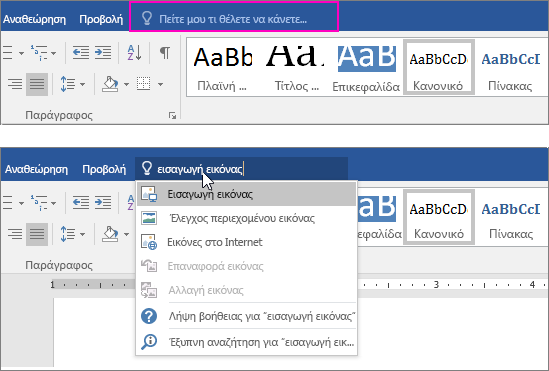This screenshot has height=371, width=549.
Task: Click the Justify icon in lower ribbon
Action: (x=37, y=234)
